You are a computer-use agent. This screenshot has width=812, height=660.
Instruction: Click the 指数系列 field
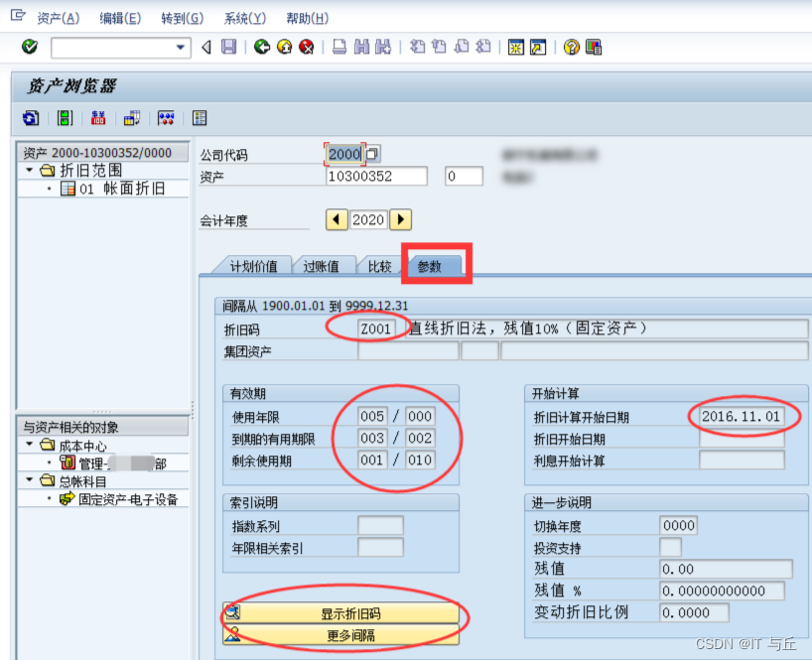380,525
